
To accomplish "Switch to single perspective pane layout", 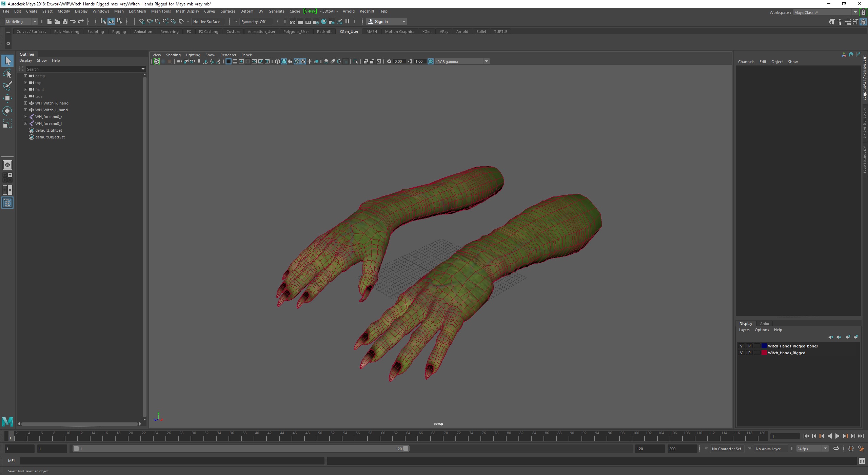I will [x=7, y=165].
